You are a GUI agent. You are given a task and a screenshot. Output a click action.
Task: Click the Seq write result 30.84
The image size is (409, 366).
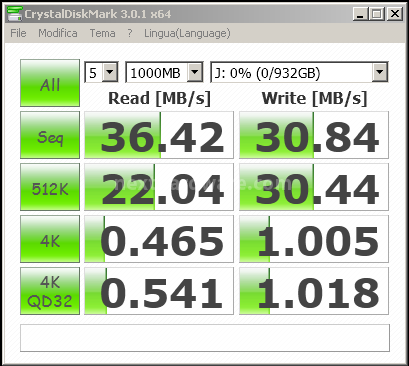[x=314, y=135]
